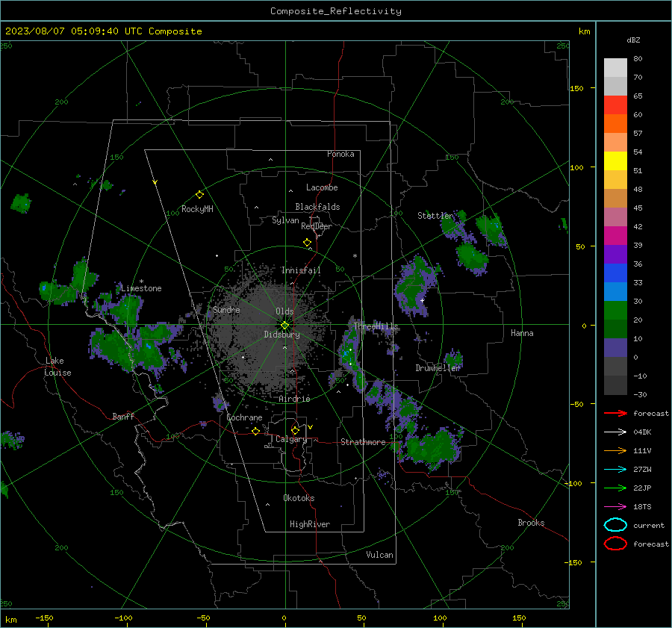The width and height of the screenshot is (672, 628).
Task: Click the Stettler label
Action: tap(435, 216)
